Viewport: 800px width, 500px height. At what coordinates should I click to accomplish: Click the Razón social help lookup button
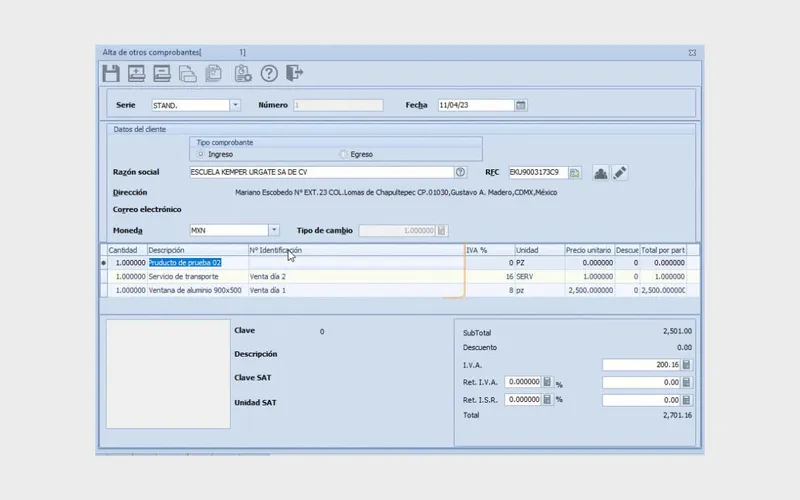pyautogui.click(x=460, y=172)
